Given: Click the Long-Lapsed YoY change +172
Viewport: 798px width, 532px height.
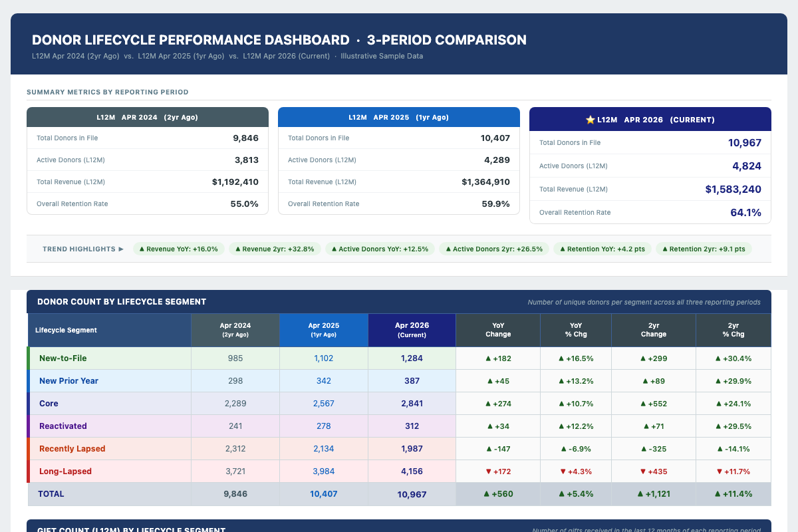Looking at the screenshot, I should tap(498, 471).
